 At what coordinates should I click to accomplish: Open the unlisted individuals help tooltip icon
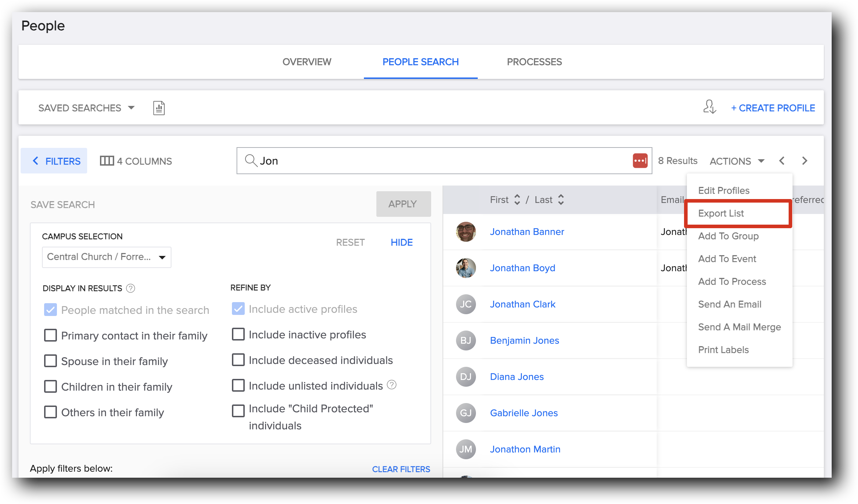tap(392, 385)
